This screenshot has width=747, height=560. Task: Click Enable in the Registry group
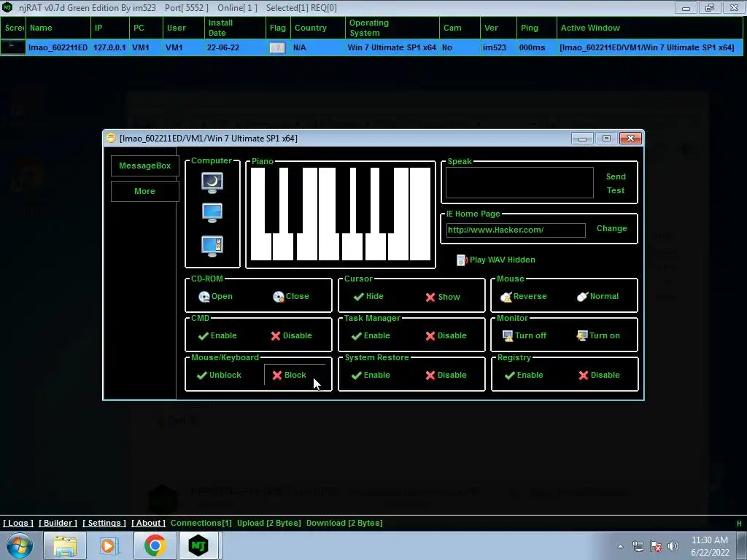point(524,376)
